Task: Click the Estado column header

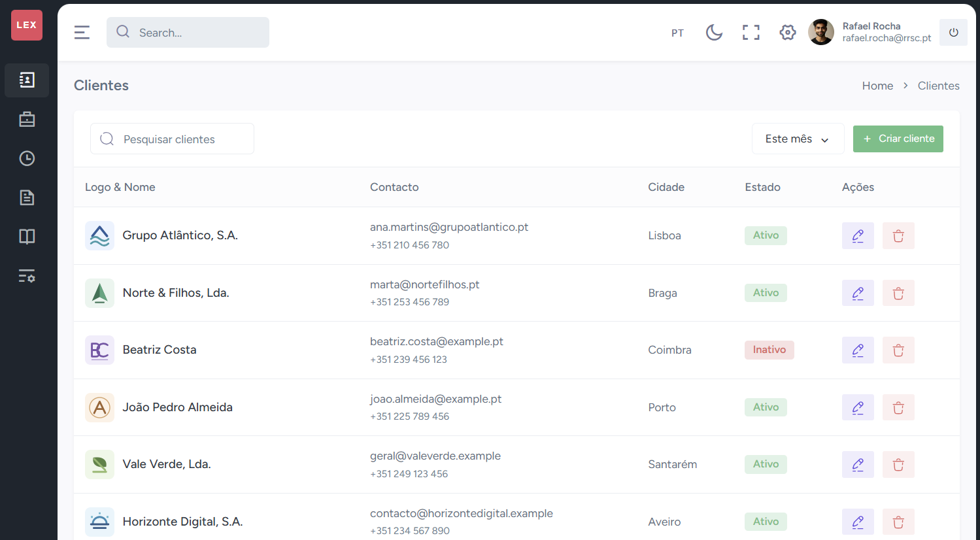Action: 762,187
